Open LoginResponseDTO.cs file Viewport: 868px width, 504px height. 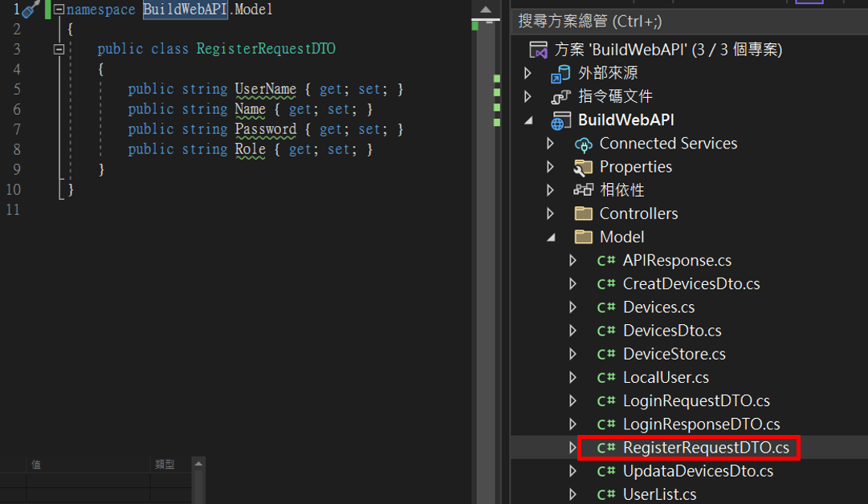click(701, 425)
